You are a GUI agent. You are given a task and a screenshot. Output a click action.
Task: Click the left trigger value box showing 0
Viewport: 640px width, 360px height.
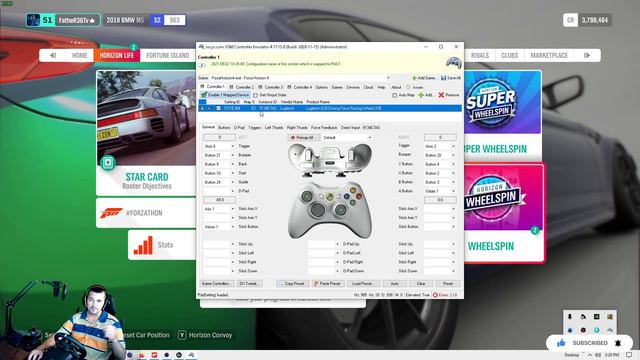click(x=220, y=138)
